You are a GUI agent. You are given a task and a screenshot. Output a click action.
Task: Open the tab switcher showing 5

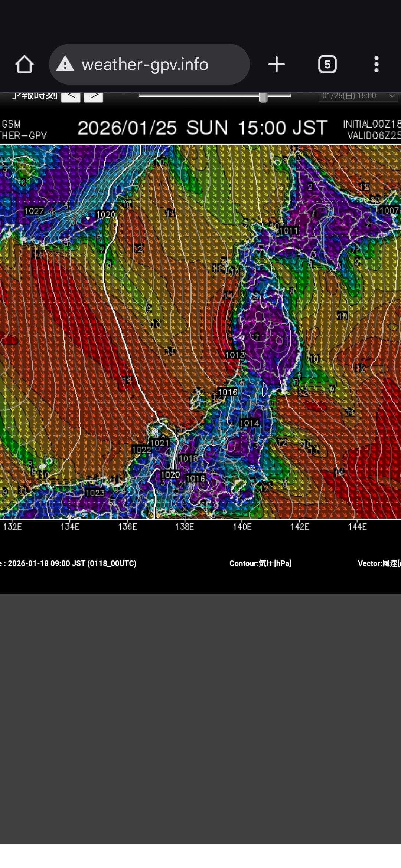click(x=327, y=65)
